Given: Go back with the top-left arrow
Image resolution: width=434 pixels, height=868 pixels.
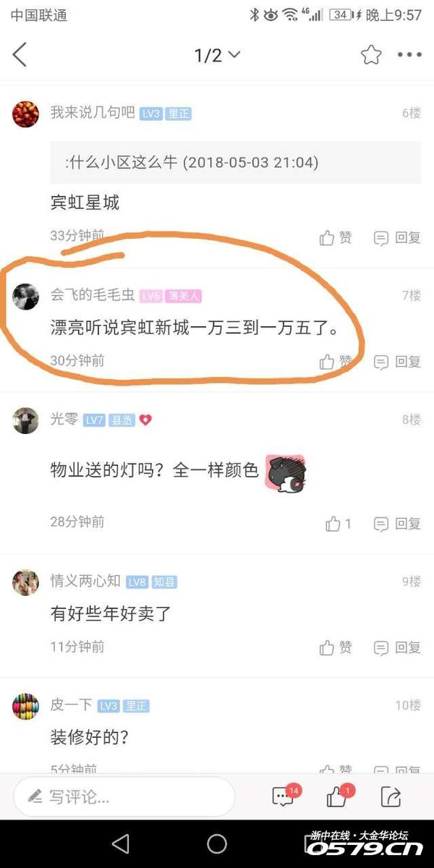Looking at the screenshot, I should coord(20,55).
